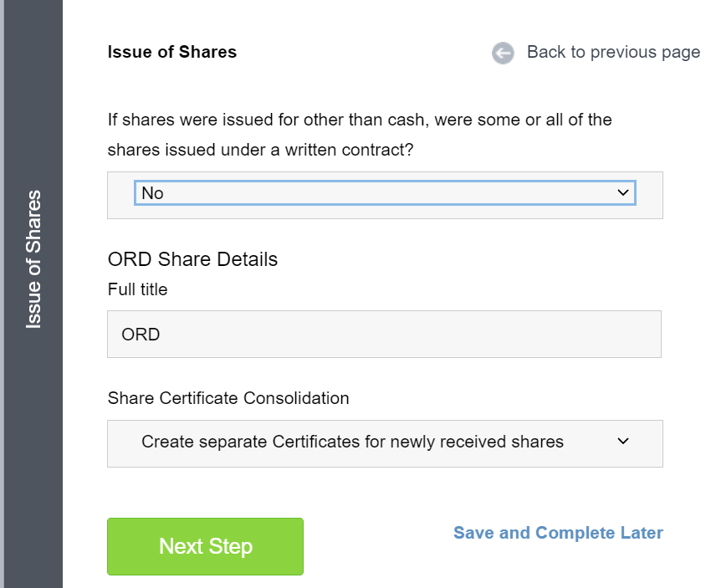The width and height of the screenshot is (711, 588).
Task: Click the ORD Share Details section heading
Action: pyautogui.click(x=192, y=259)
